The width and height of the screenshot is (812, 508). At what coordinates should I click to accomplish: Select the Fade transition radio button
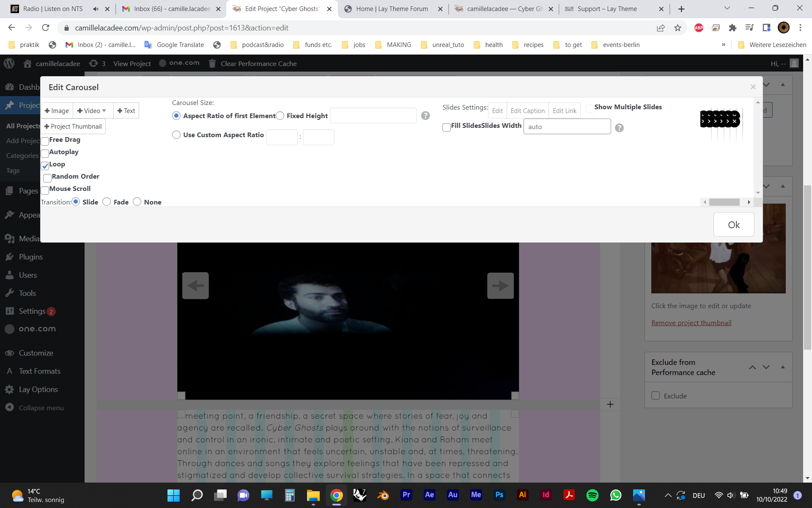[x=107, y=202]
